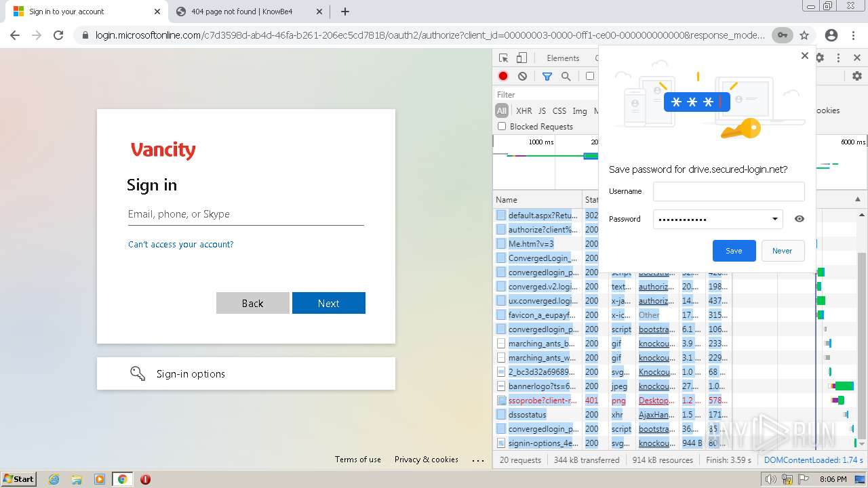
Task: Open File Explorer from the taskbar
Action: pos(77,479)
